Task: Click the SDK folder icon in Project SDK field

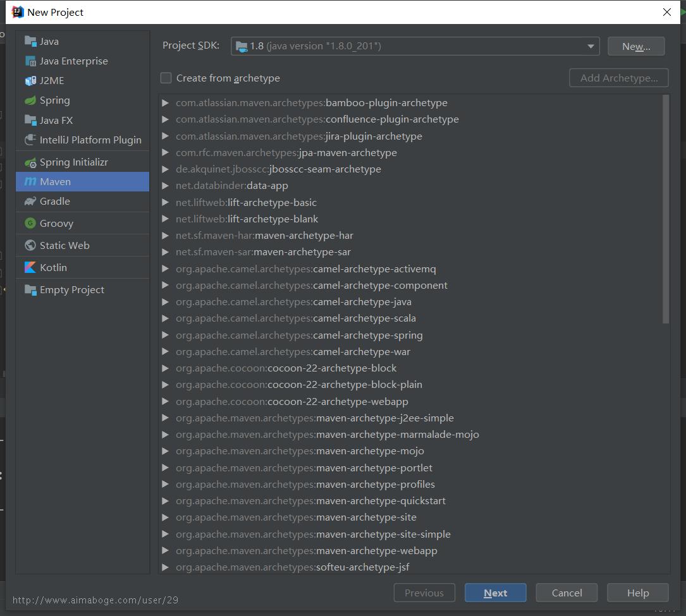Action: (242, 46)
